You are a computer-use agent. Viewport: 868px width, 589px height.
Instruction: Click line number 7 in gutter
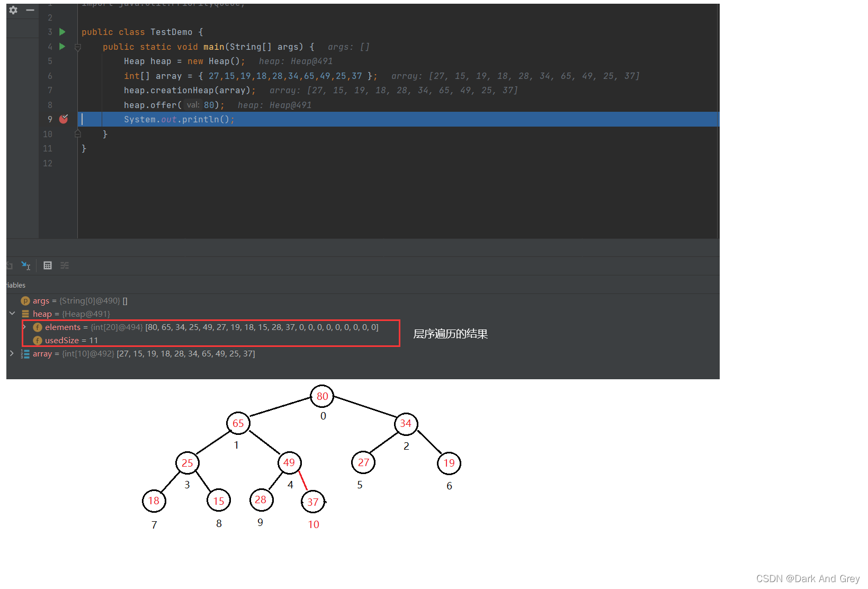point(50,91)
